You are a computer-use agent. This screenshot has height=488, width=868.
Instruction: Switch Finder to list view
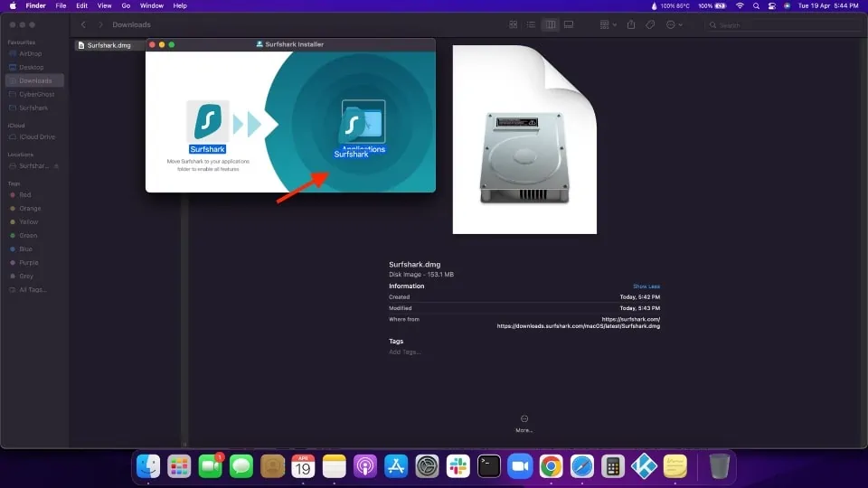pos(531,25)
